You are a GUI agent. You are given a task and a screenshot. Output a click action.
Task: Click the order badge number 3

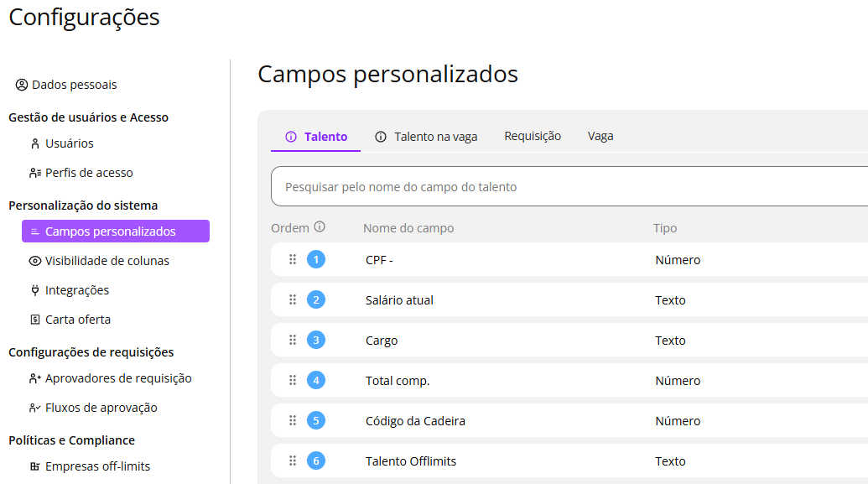[x=316, y=341]
